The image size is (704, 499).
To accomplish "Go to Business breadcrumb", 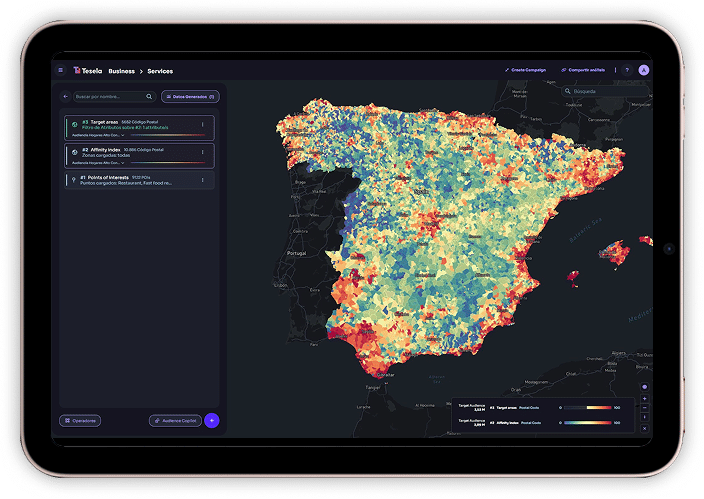I will (x=121, y=71).
